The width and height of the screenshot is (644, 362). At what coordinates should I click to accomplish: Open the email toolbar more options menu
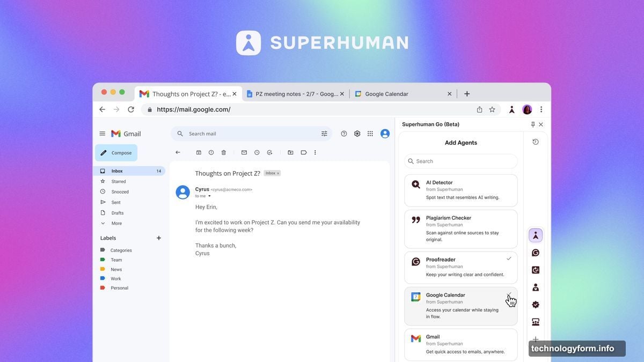click(315, 152)
